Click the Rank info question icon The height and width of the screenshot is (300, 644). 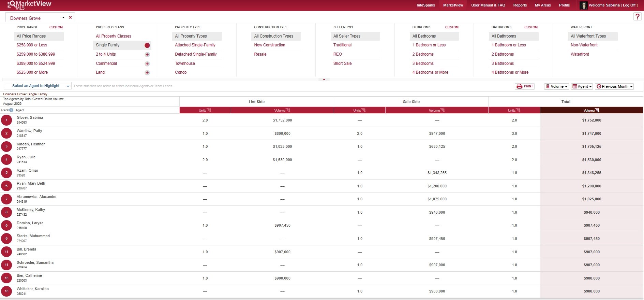11,110
